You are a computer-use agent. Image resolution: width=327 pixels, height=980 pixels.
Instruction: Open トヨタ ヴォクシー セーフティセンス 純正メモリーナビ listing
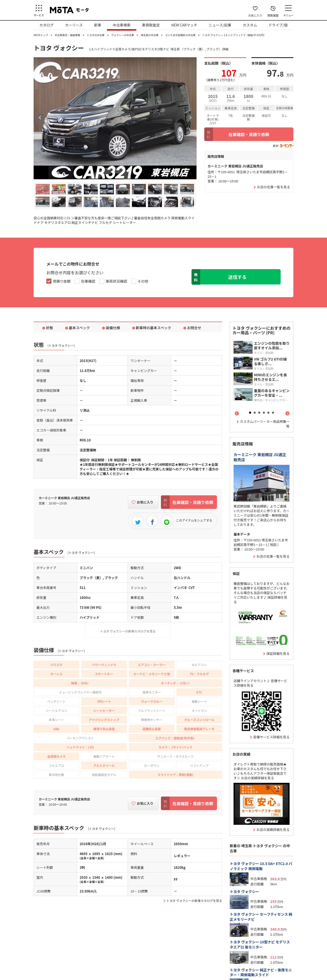(x=261, y=916)
